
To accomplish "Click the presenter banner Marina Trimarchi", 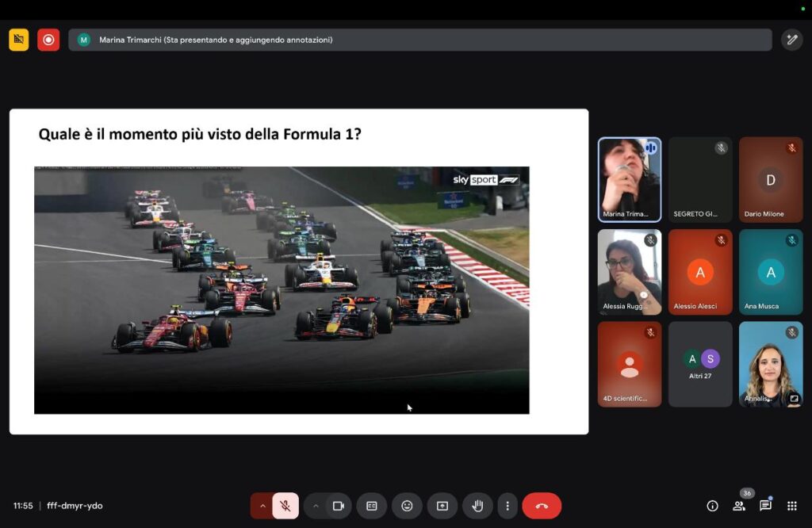I will (420, 40).
